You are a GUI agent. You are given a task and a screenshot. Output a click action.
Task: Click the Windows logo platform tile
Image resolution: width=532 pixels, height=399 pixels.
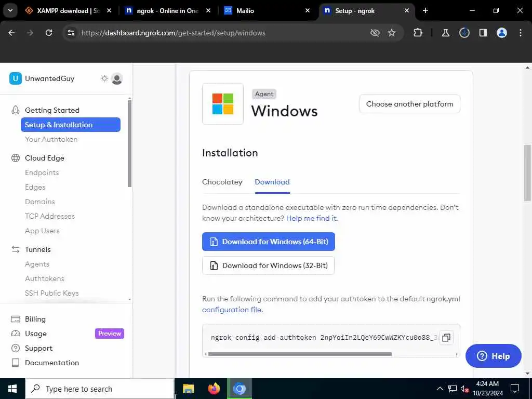tap(222, 104)
